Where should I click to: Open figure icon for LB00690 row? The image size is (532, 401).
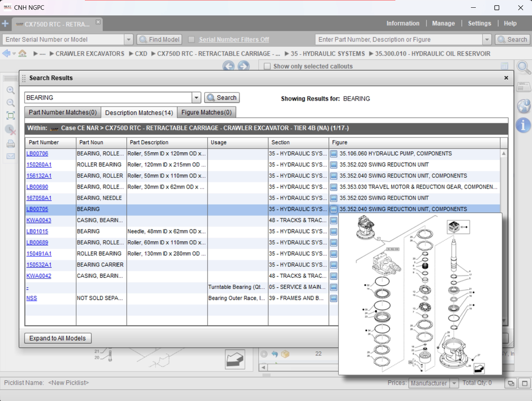[334, 187]
